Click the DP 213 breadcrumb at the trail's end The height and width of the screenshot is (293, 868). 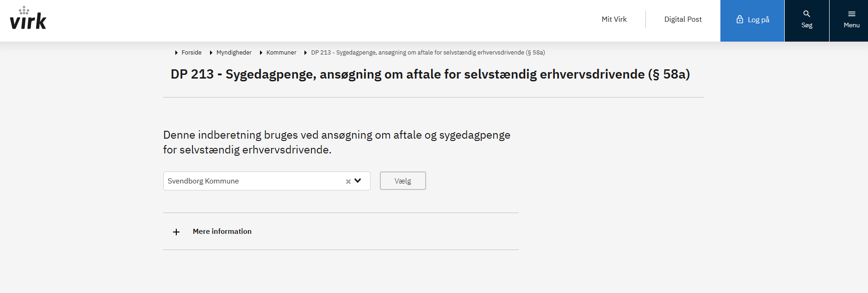coord(428,53)
